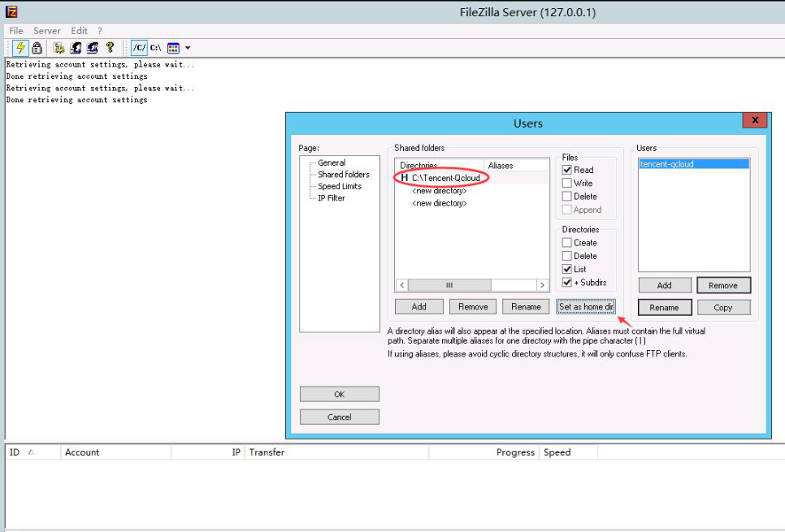Open the Groups editor toolbar icon
The height and width of the screenshot is (532, 785).
pos(93,48)
